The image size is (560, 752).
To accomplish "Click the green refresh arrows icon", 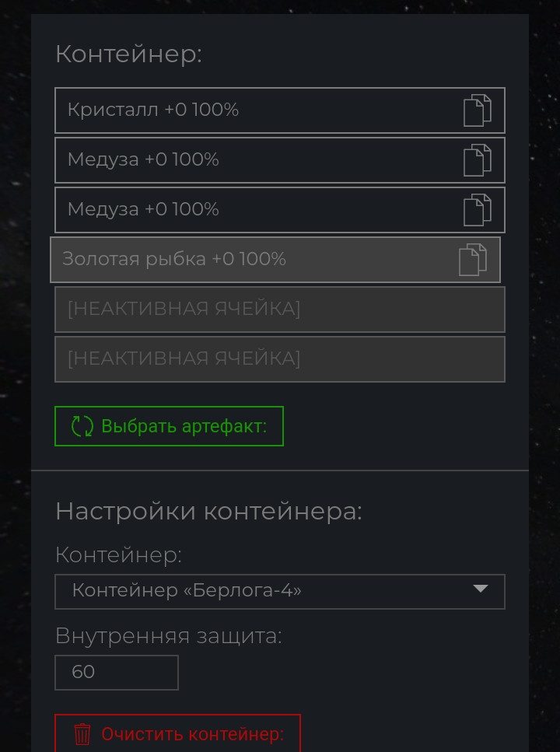I will [82, 426].
